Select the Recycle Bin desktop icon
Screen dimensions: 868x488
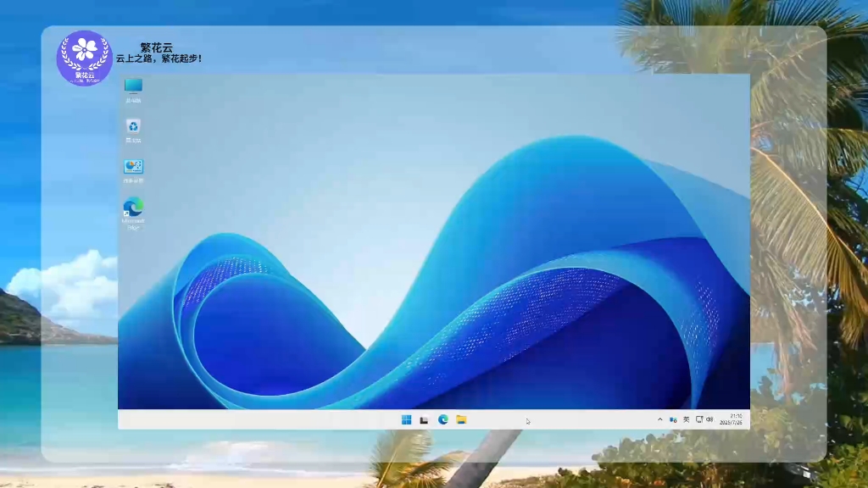point(133,130)
